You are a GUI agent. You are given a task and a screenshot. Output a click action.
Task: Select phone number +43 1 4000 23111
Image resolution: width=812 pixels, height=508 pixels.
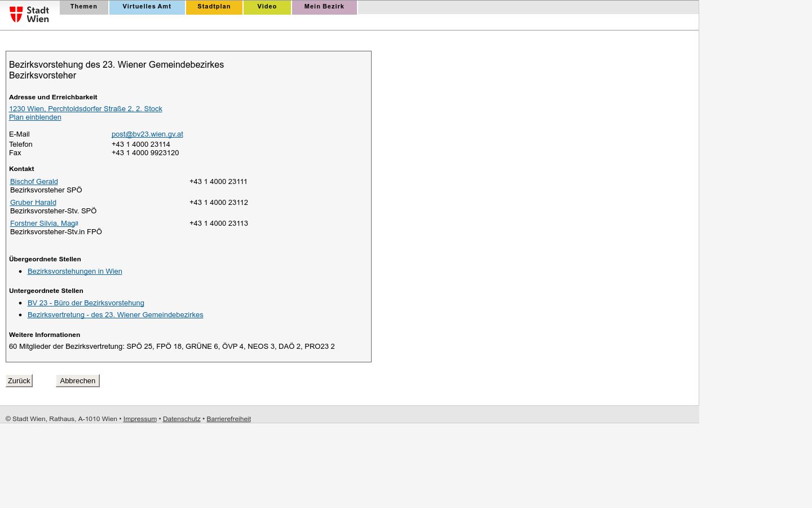tap(219, 182)
